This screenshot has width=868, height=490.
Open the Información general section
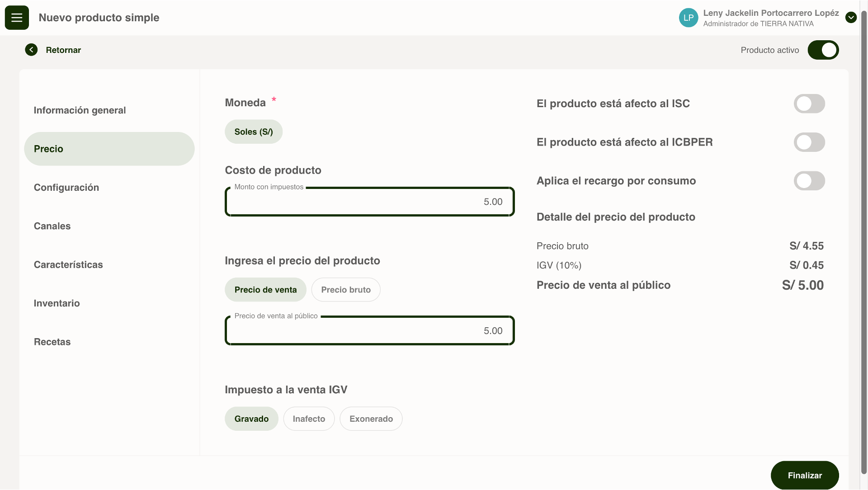click(80, 110)
